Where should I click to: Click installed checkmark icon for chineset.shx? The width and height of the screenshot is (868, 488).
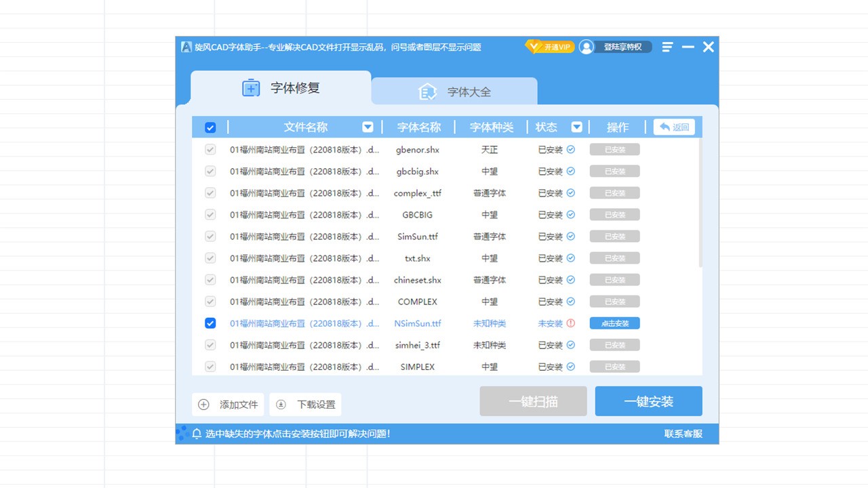coord(571,280)
